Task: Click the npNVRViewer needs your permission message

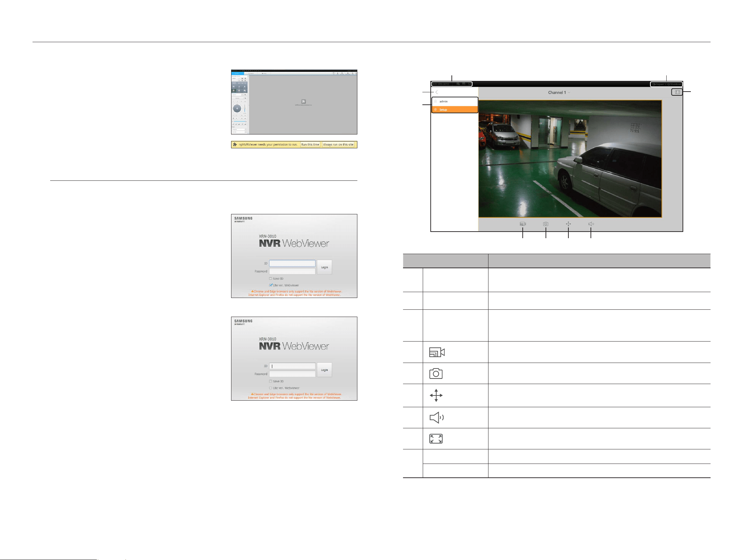Action: [268, 144]
